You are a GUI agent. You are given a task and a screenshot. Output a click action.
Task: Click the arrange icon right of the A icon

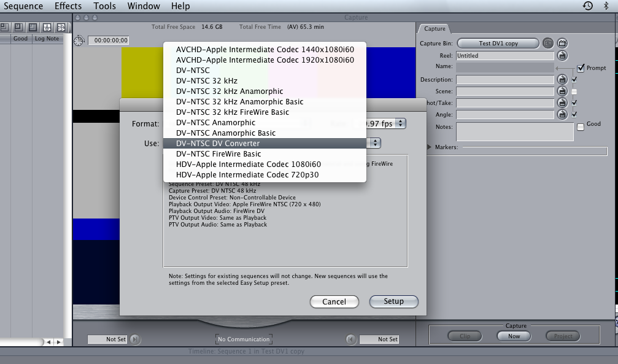click(x=61, y=27)
